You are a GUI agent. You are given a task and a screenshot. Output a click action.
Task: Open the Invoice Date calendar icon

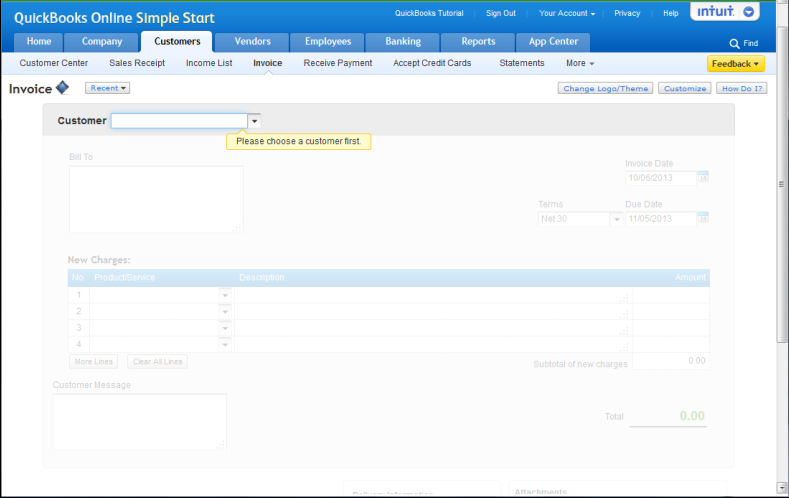click(703, 177)
